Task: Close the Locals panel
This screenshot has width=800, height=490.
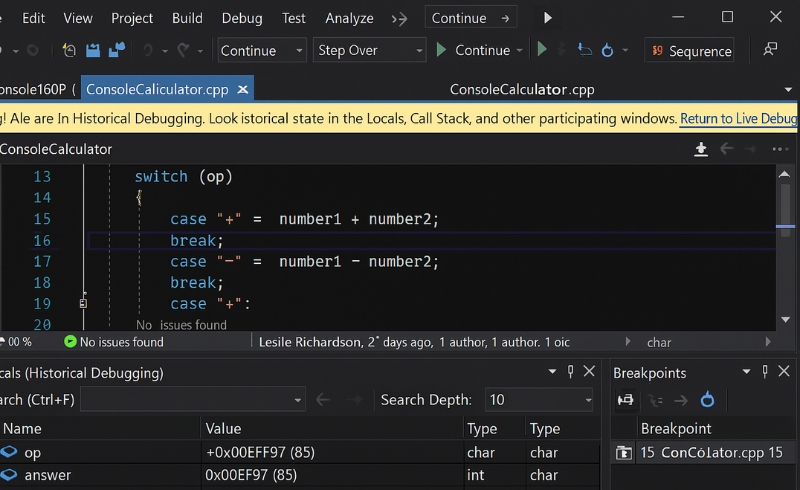Action: [x=589, y=371]
